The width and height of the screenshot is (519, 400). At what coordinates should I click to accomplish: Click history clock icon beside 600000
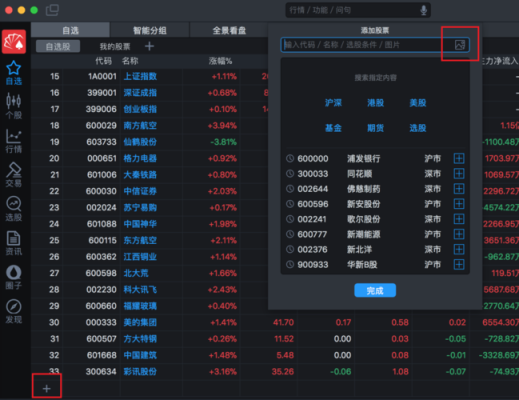tap(290, 158)
